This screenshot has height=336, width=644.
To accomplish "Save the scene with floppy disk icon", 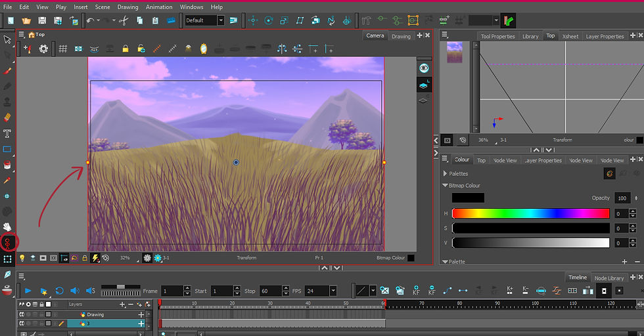I will click(x=42, y=20).
